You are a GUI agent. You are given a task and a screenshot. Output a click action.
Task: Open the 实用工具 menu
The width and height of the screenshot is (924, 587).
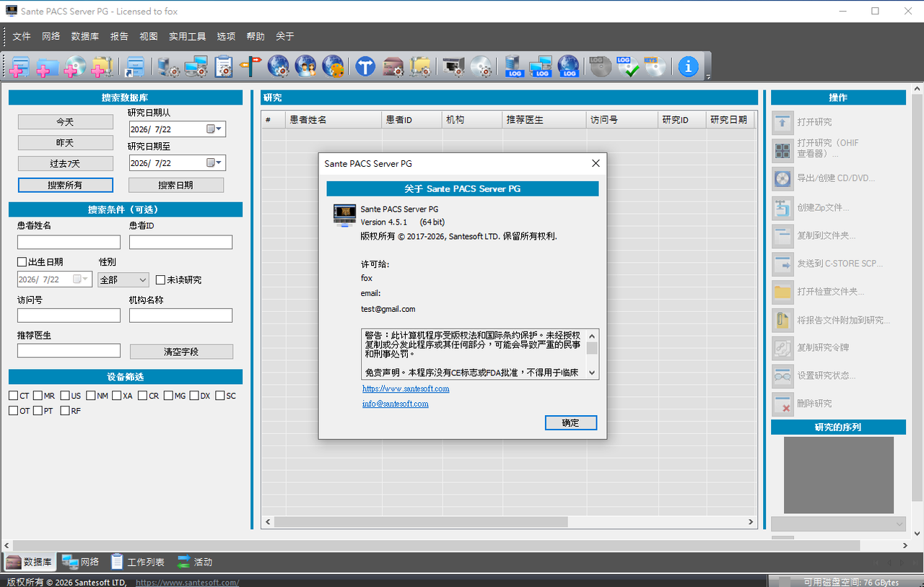188,36
